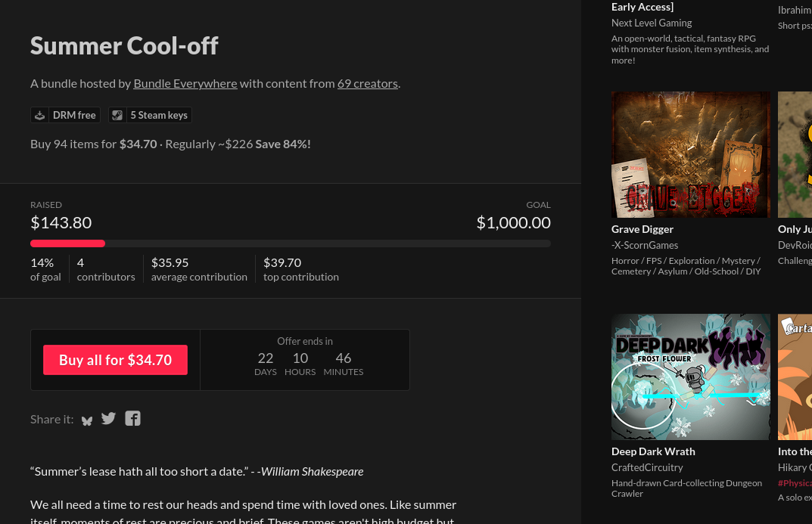The image size is (812, 524).
Task: Open the game cover right of Grave Digger
Action: pyautogui.click(x=795, y=154)
